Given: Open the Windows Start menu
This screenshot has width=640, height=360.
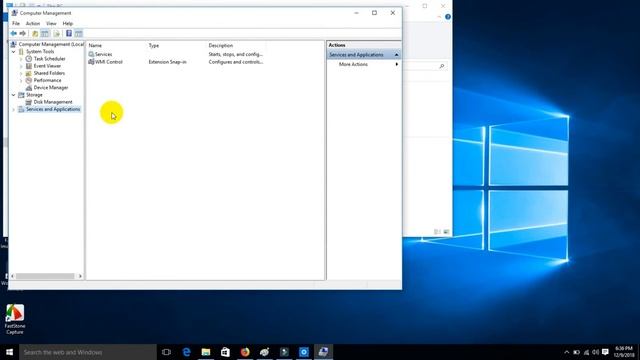Looking at the screenshot, I should [9, 352].
